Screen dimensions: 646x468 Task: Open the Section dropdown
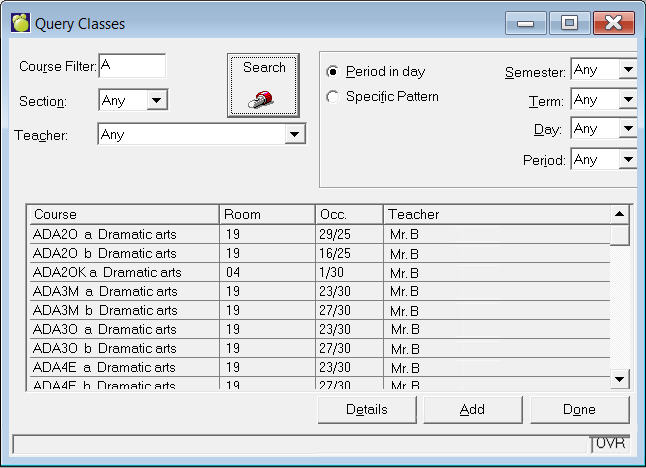[158, 100]
